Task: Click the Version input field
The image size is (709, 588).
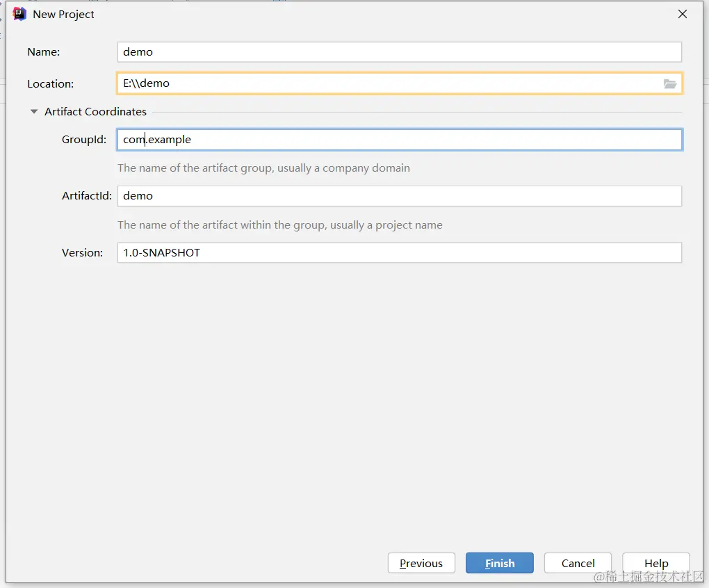Action: 399,253
